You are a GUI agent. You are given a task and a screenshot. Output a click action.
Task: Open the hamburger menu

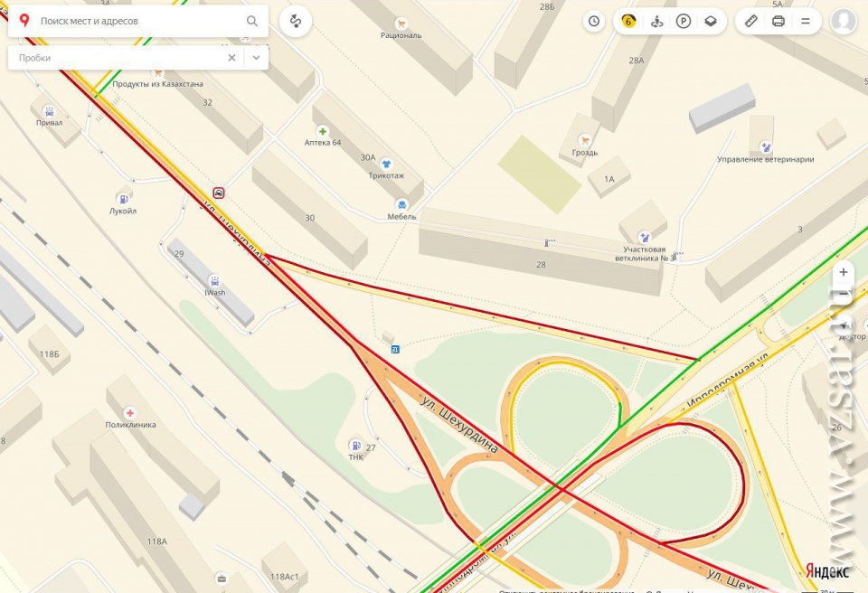tap(806, 21)
